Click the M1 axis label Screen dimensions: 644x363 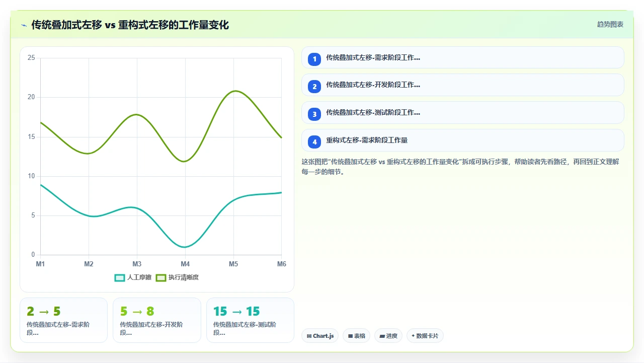(40, 264)
